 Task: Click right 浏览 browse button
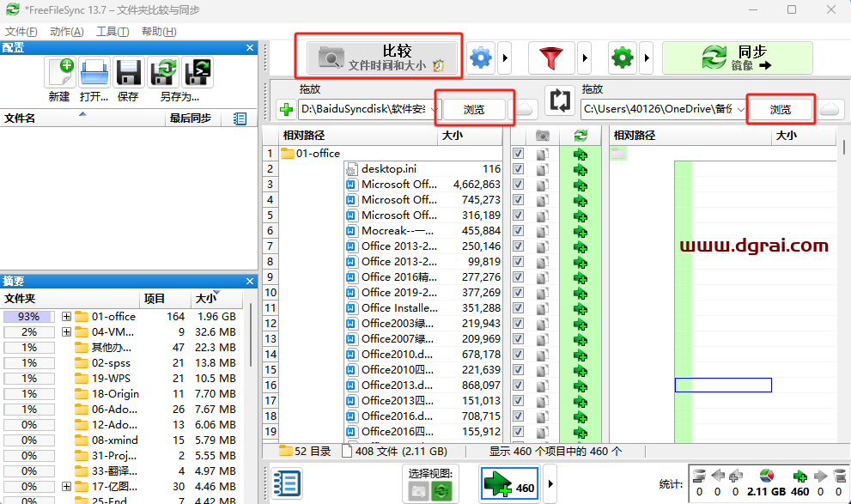pyautogui.click(x=781, y=110)
